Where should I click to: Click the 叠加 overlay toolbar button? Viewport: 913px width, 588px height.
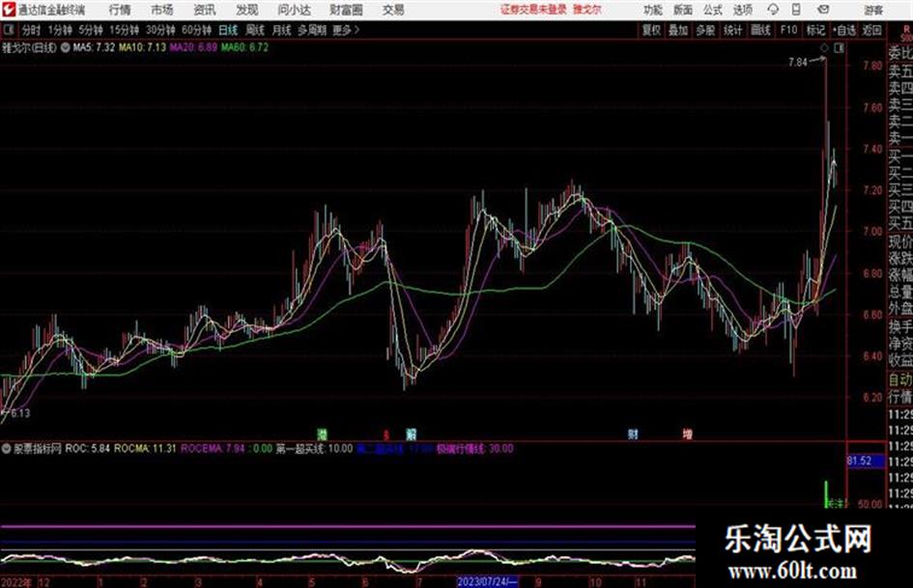pyautogui.click(x=678, y=30)
